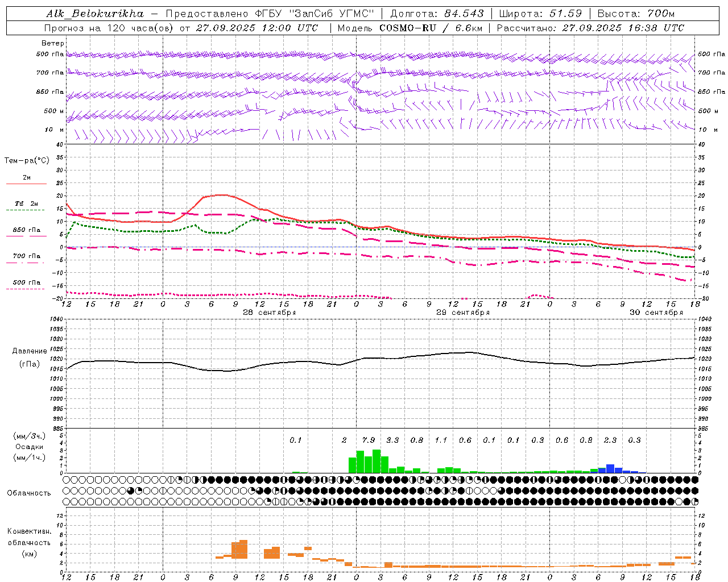Click the tallest blue precipitation bar
This screenshot has width=728, height=582.
(x=610, y=469)
